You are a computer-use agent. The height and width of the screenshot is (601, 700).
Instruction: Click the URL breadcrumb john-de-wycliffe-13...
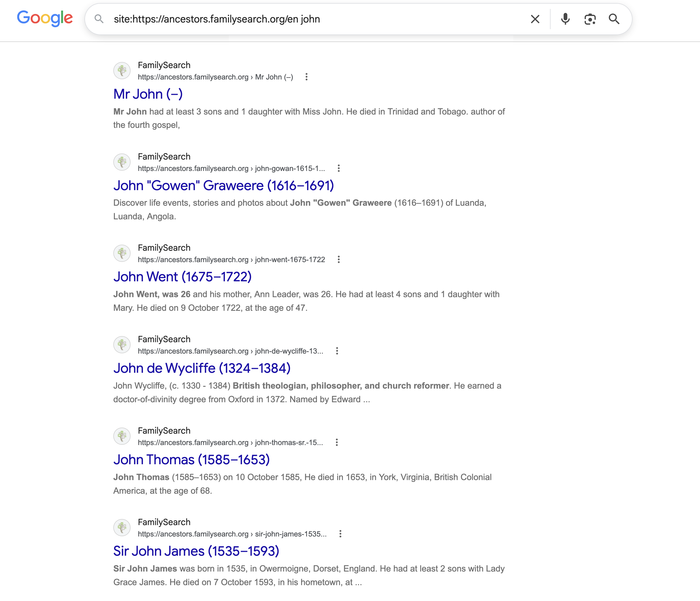(x=230, y=351)
